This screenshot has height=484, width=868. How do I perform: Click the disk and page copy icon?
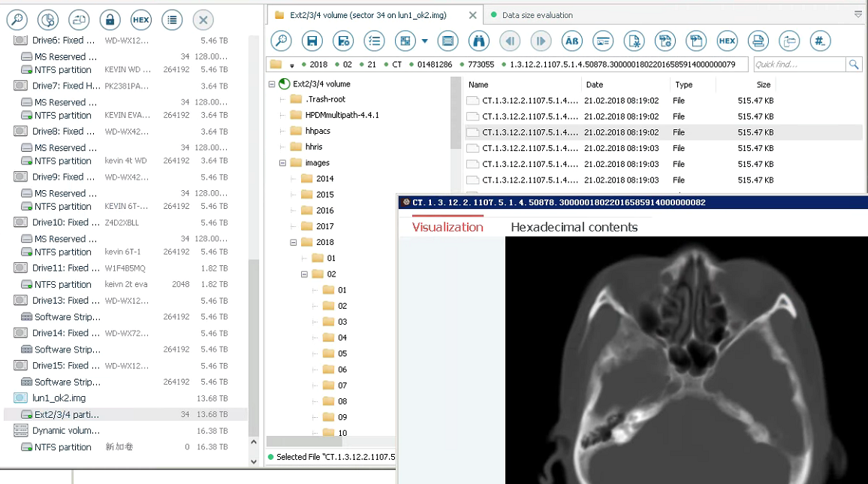(79, 20)
